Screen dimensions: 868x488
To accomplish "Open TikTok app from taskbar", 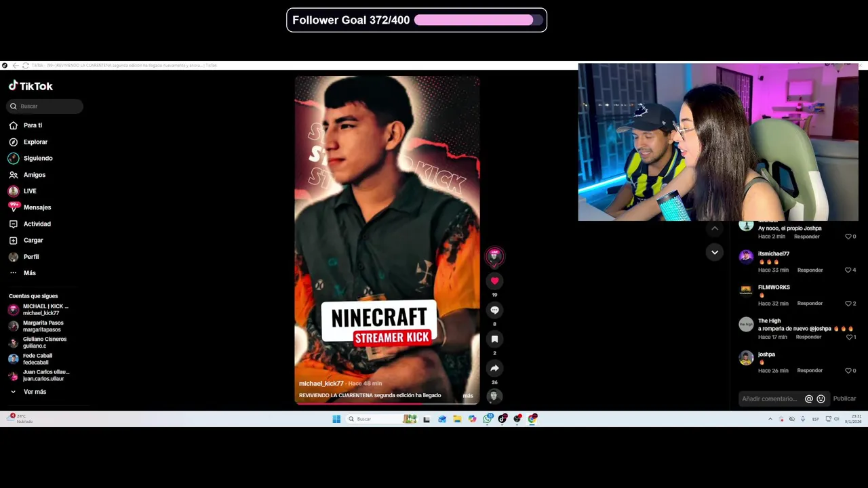I will coord(502,419).
